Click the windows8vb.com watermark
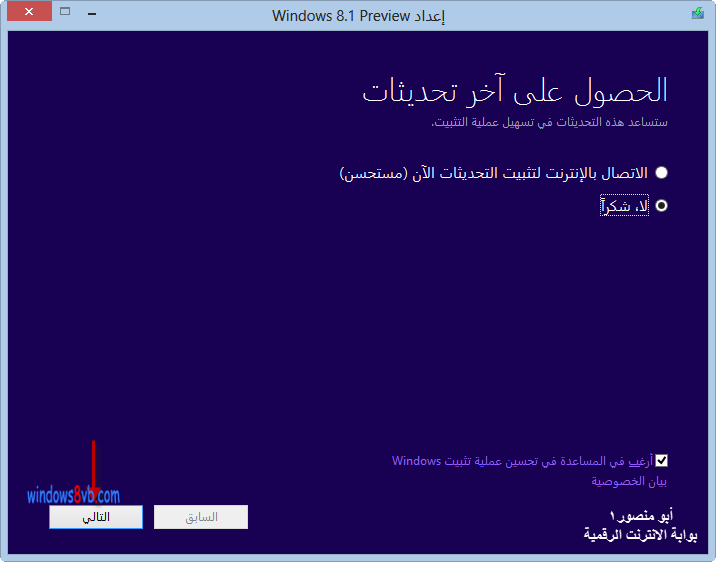716x562 pixels. [x=73, y=495]
